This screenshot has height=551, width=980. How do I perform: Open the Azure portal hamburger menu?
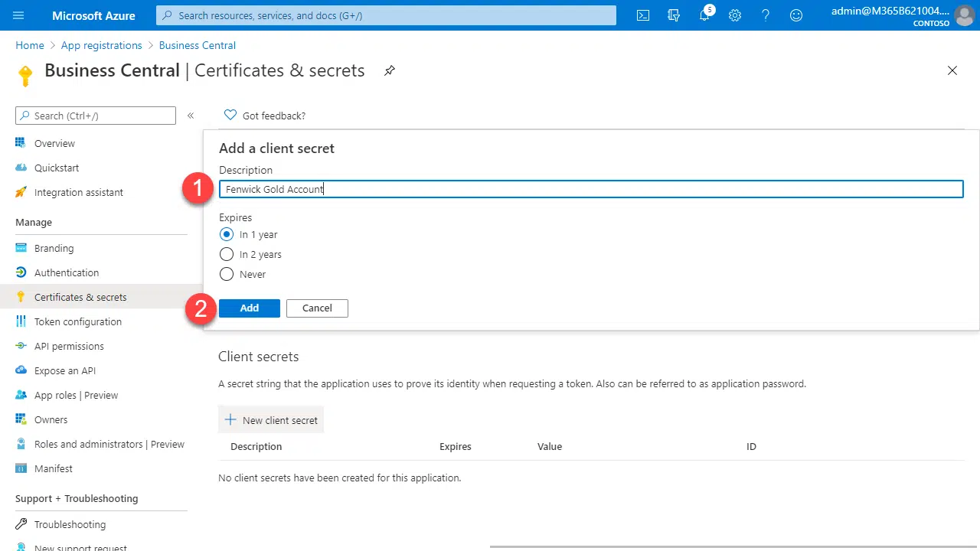[x=19, y=15]
